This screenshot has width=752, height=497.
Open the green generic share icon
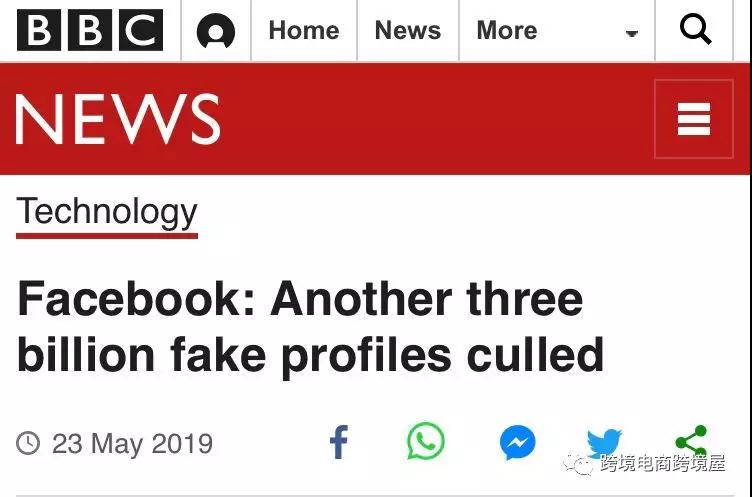click(x=691, y=438)
